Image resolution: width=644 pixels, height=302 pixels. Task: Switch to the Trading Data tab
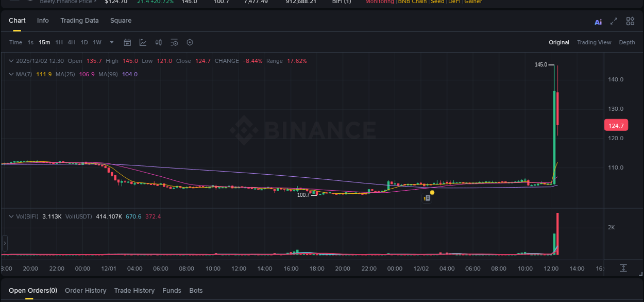tap(79, 21)
